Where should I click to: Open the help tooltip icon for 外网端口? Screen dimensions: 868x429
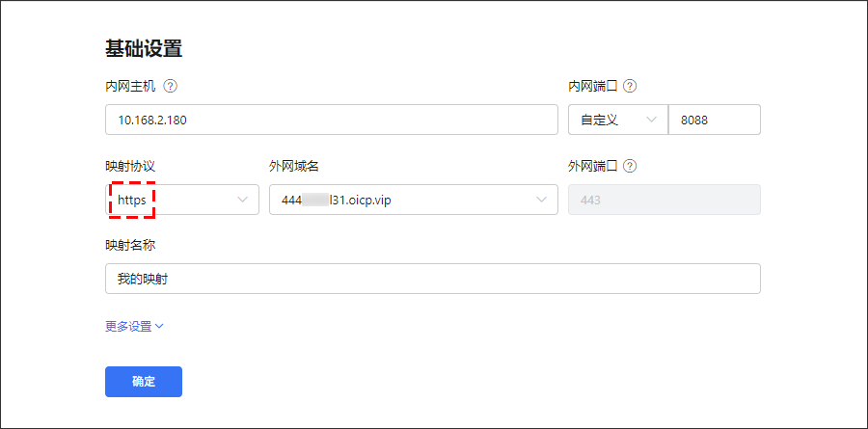630,166
